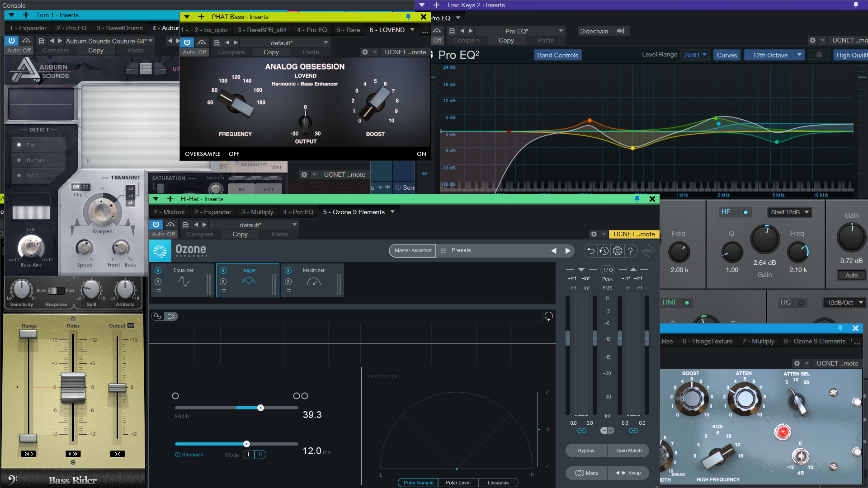Enable Stereoize in Imager
Image resolution: width=868 pixels, height=488 pixels.
click(x=178, y=455)
